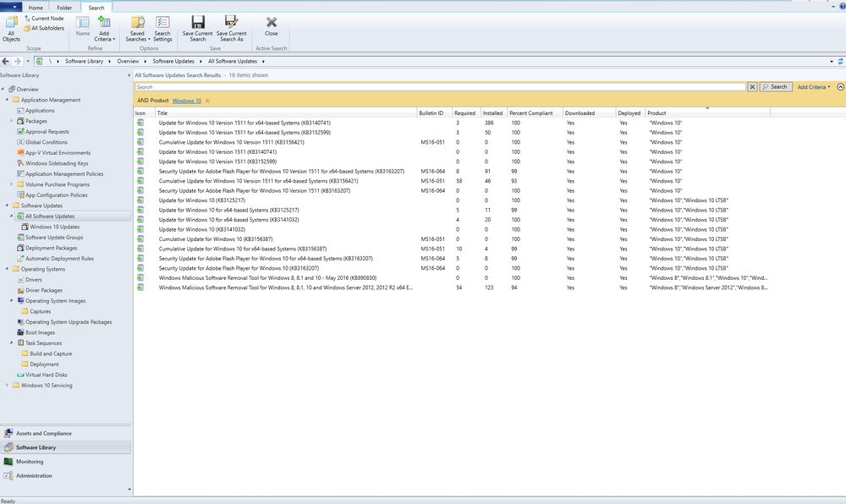Refresh the view using the refresh icon
Screen dimensions: 846x504
pyautogui.click(x=841, y=62)
